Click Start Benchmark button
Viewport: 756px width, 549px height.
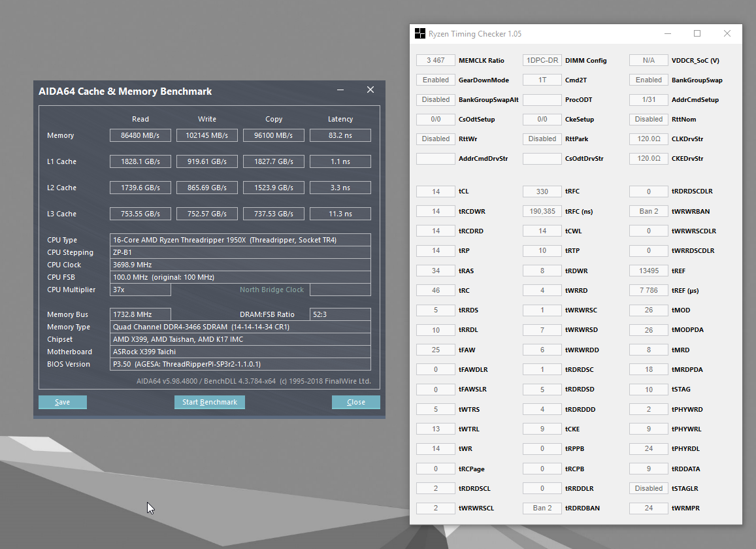pos(210,402)
